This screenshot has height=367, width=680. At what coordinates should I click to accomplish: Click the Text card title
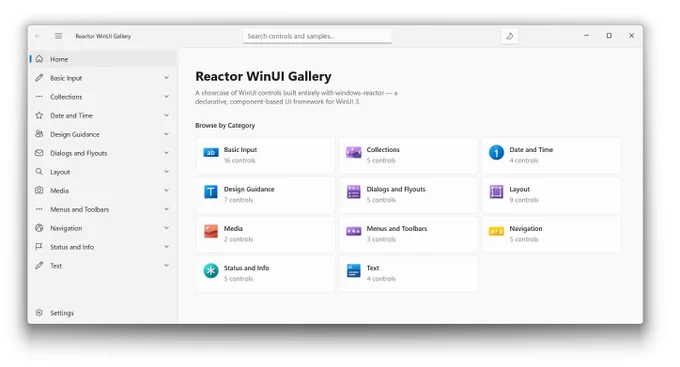(x=373, y=268)
